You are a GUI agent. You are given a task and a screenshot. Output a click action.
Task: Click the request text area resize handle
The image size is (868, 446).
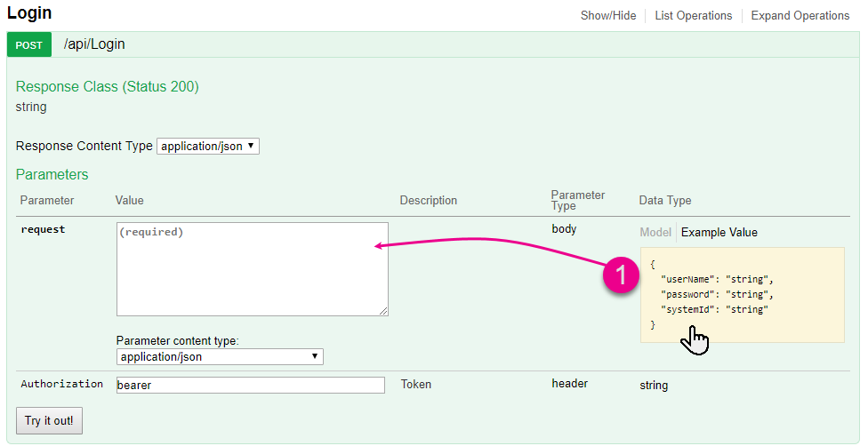[383, 312]
